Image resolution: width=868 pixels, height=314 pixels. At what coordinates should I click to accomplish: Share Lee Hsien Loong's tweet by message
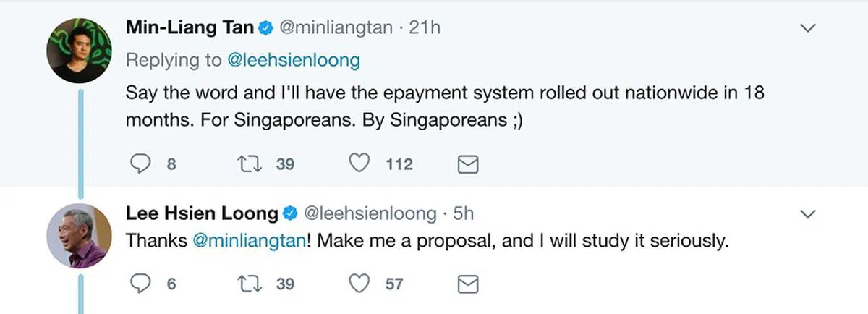click(469, 284)
